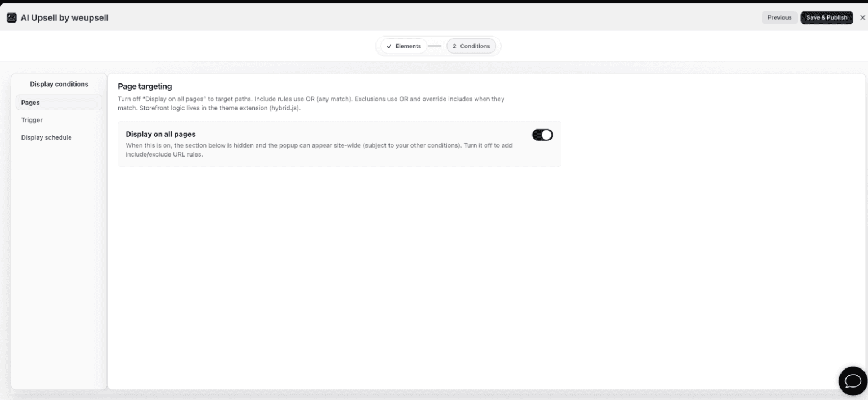Viewport: 868px width, 400px height.
Task: Return to the Elements step
Action: coord(404,46)
